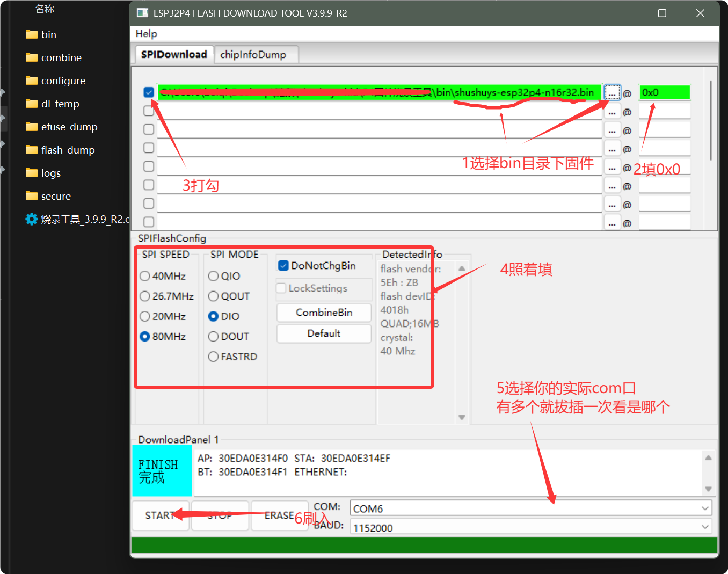The width and height of the screenshot is (728, 574).
Task: Select the dl_temp folder icon
Action: [32, 104]
